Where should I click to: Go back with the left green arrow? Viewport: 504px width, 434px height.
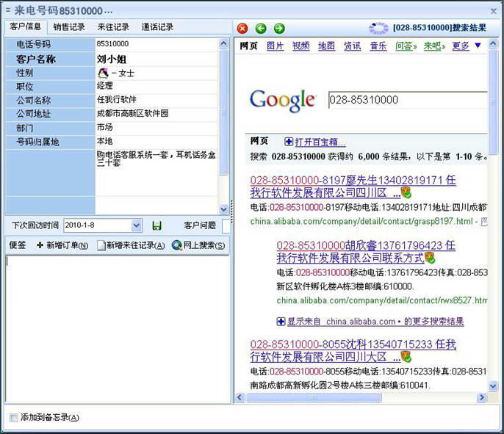click(261, 29)
